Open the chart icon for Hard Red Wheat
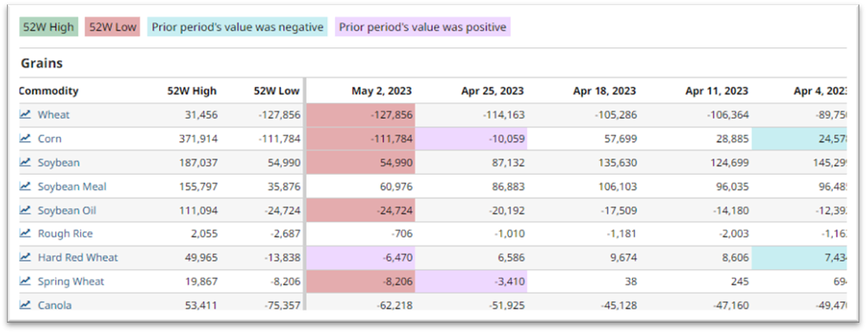Screen dimensions: 868x333 point(25,257)
